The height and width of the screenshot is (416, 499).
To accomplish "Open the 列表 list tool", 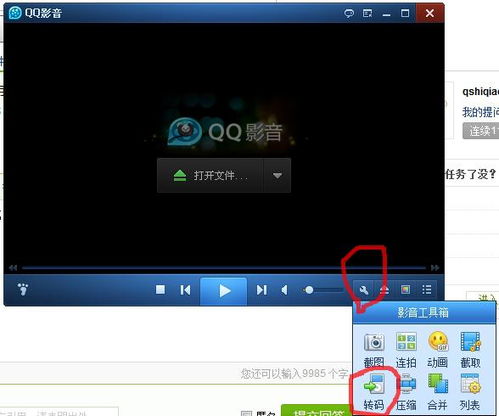I will point(470,392).
